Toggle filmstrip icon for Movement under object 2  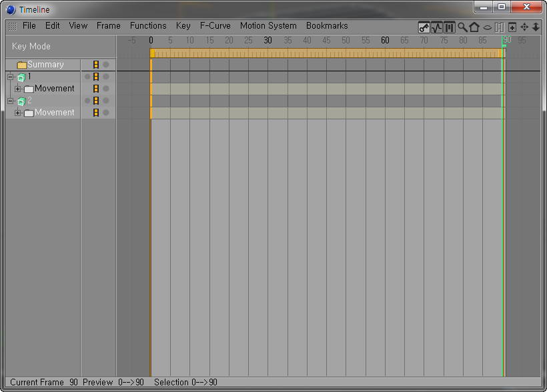96,113
